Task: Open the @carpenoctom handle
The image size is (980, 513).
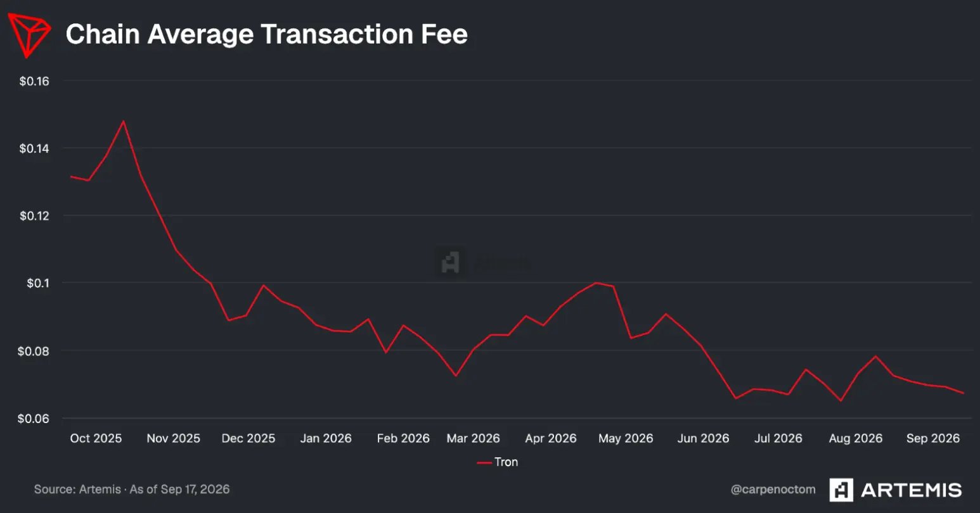Action: tap(773, 489)
